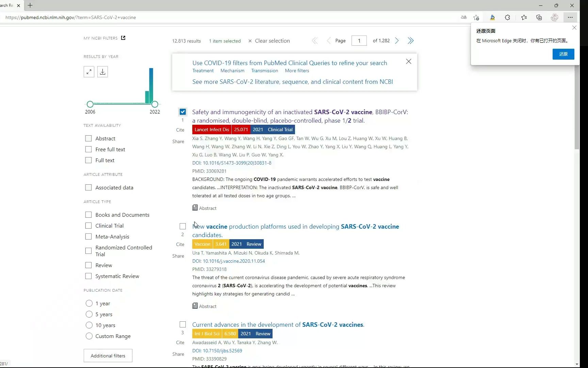Enable the Associated data filter

click(x=88, y=187)
